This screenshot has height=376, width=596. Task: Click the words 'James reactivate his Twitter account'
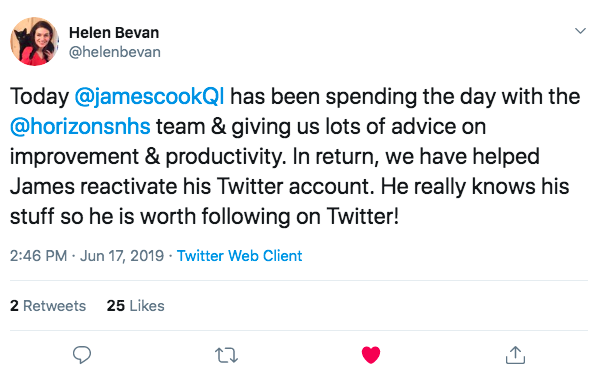coord(192,186)
